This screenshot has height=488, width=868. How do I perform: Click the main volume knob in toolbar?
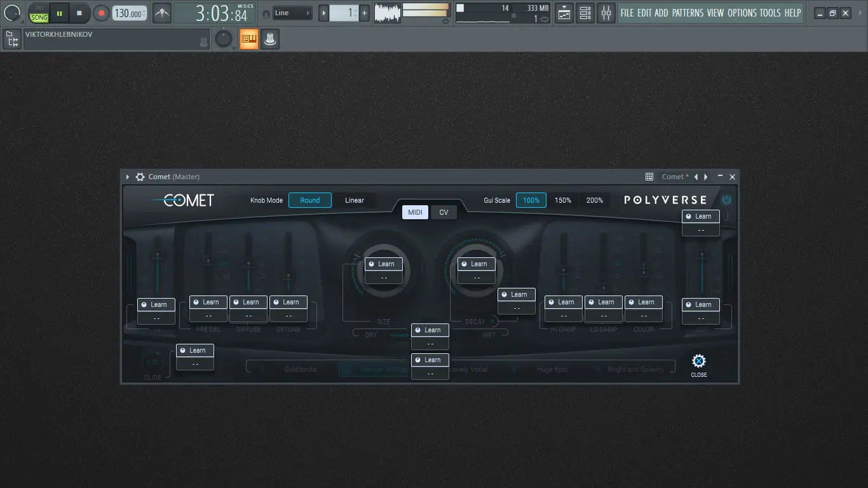tap(12, 13)
